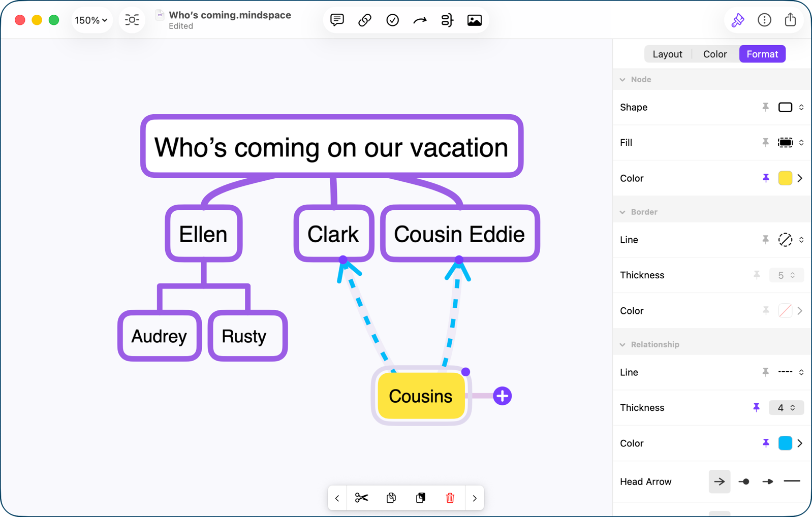Toggle the Border Color pin
Viewport: 812px width, 517px height.
(766, 311)
